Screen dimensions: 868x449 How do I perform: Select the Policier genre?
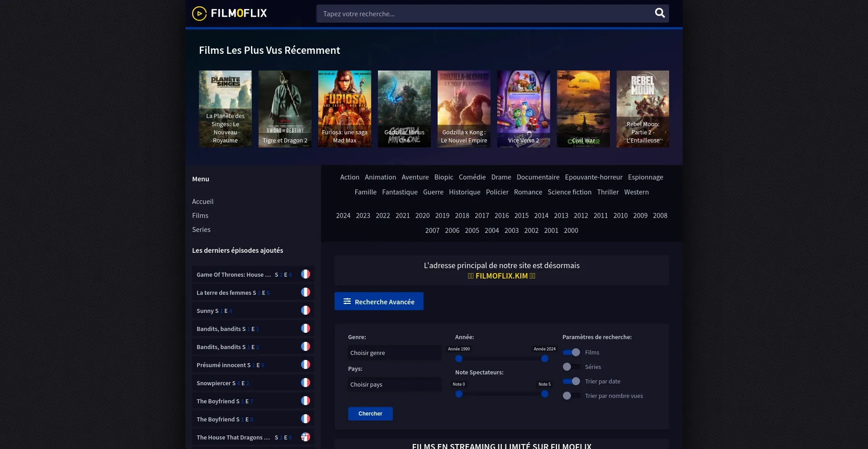tap(497, 192)
